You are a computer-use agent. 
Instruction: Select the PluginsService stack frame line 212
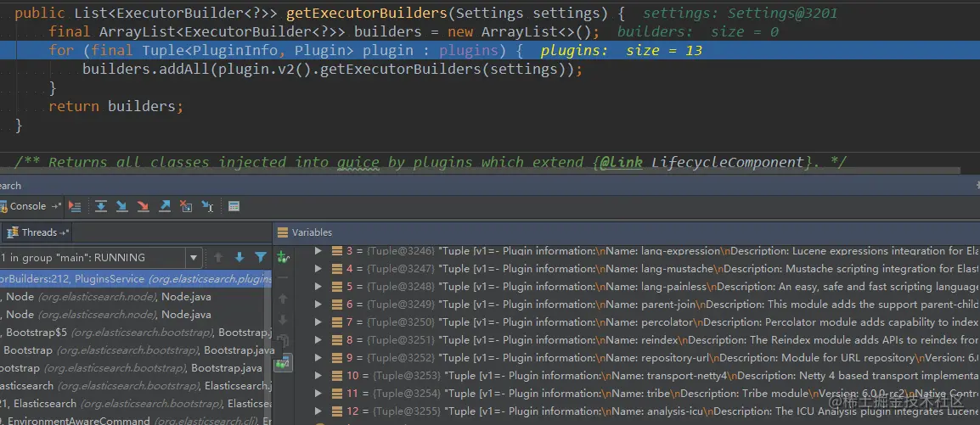136,279
